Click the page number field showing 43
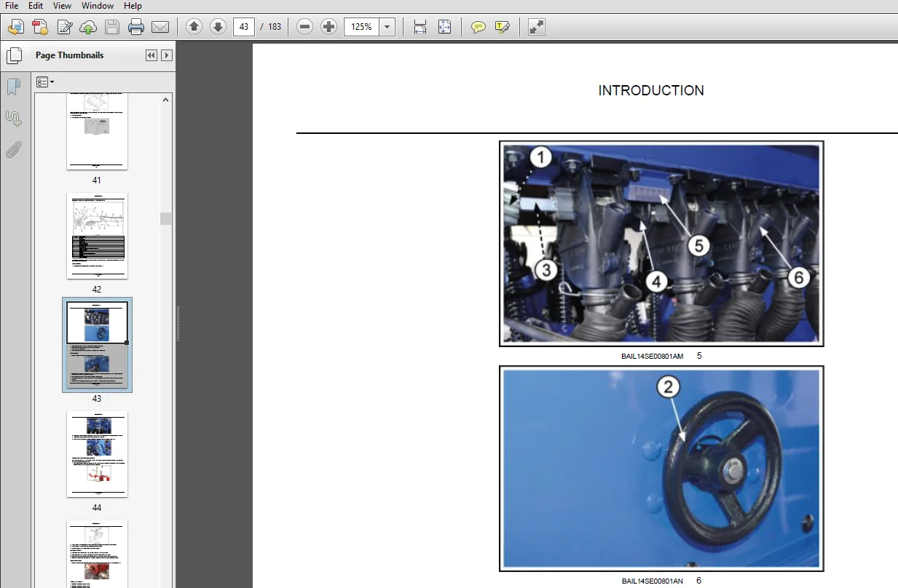The width and height of the screenshot is (898, 588). [243, 27]
